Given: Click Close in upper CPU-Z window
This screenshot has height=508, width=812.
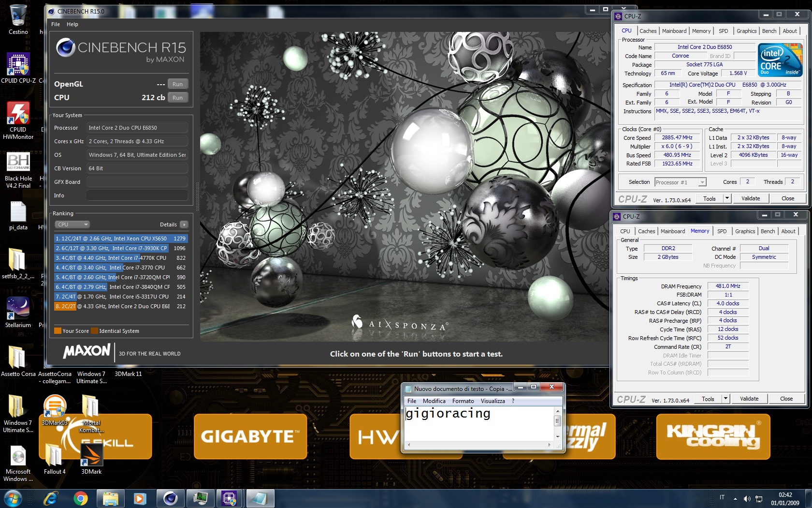Looking at the screenshot, I should click(788, 199).
